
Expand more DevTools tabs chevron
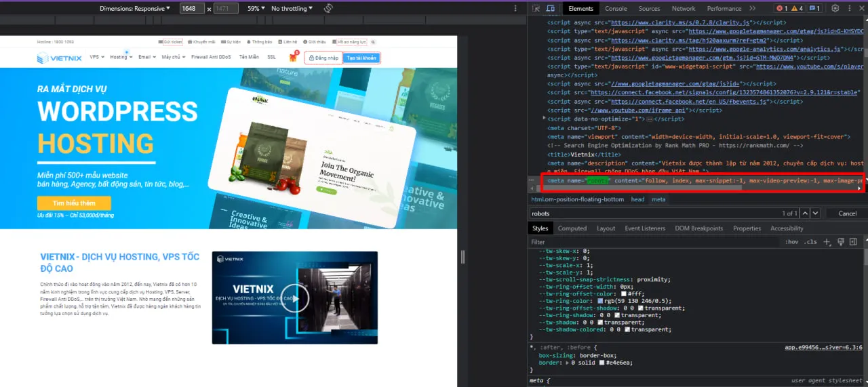click(752, 9)
